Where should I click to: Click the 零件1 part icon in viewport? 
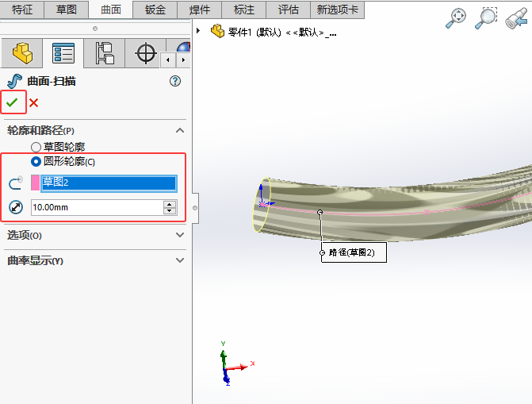tap(217, 31)
